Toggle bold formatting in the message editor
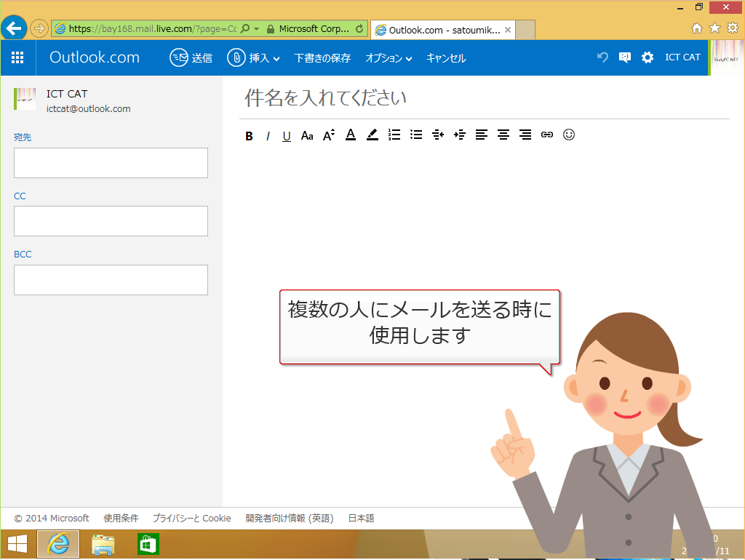This screenshot has height=560, width=745. tap(249, 135)
